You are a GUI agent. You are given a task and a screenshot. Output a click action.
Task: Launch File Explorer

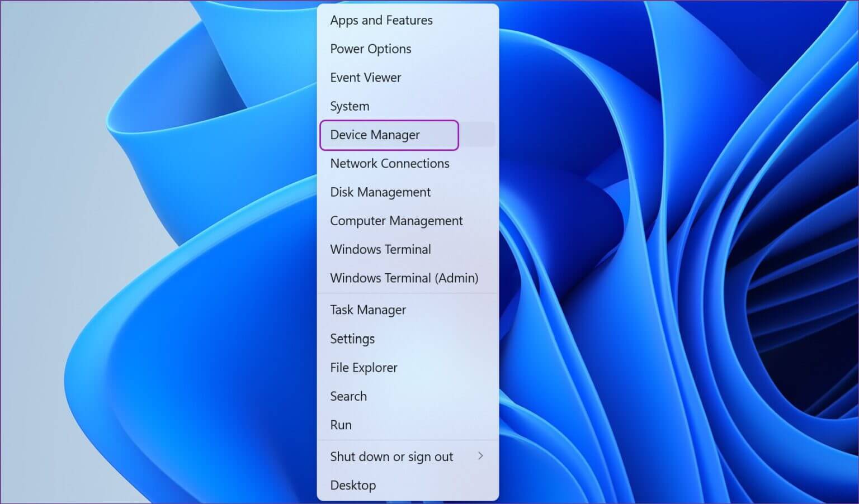coord(408,367)
